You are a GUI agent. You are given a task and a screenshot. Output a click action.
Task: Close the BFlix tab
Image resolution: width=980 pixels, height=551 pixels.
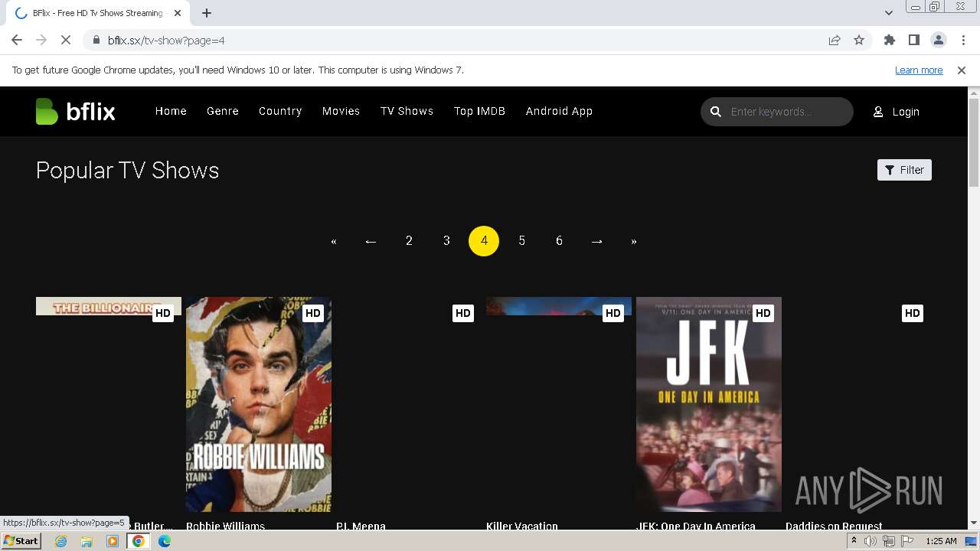pos(178,13)
